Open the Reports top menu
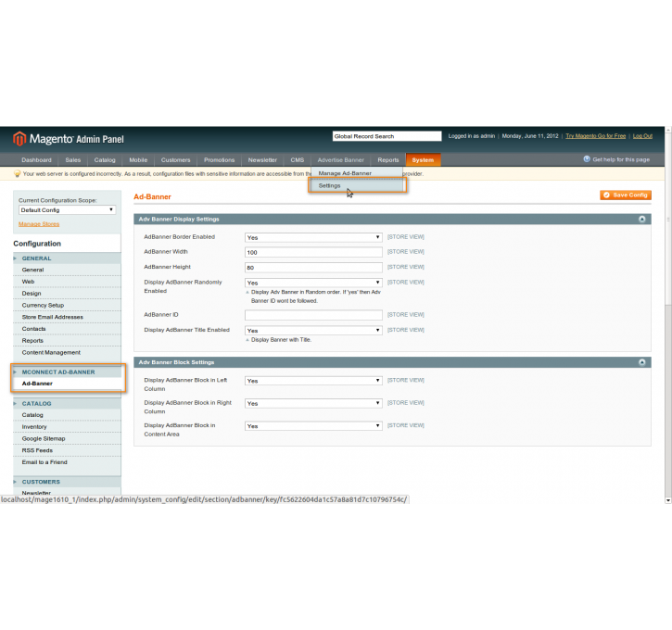 pos(388,159)
